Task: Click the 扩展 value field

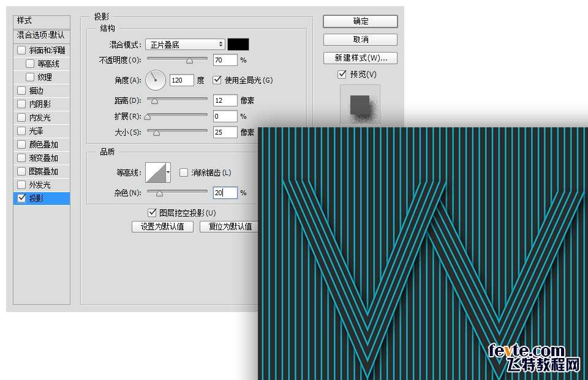Action: point(225,116)
